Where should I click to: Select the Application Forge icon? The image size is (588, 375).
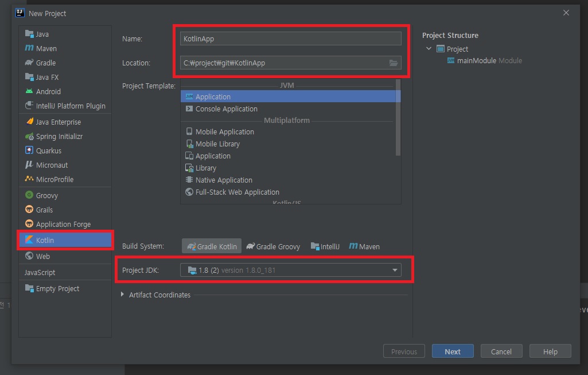pos(29,224)
